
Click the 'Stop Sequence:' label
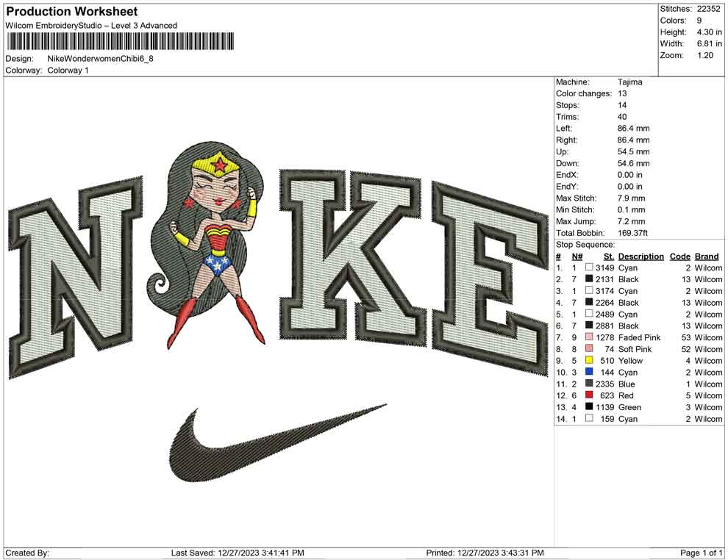(585, 245)
